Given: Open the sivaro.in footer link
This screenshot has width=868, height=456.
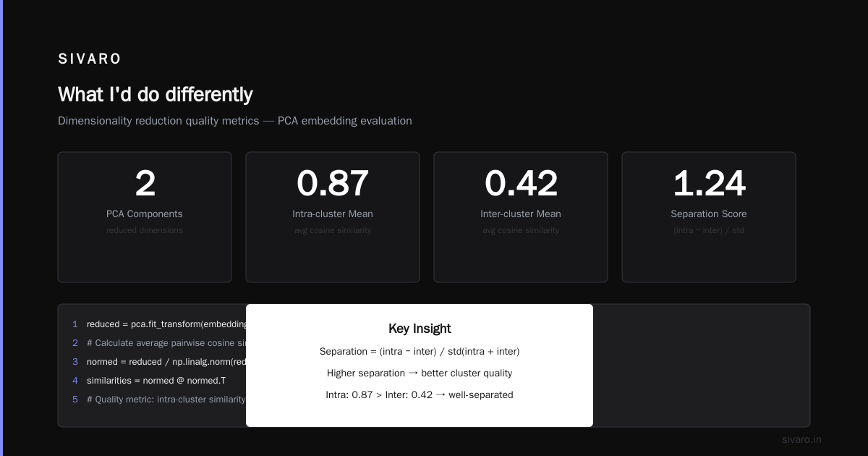Looking at the screenshot, I should (x=801, y=439).
